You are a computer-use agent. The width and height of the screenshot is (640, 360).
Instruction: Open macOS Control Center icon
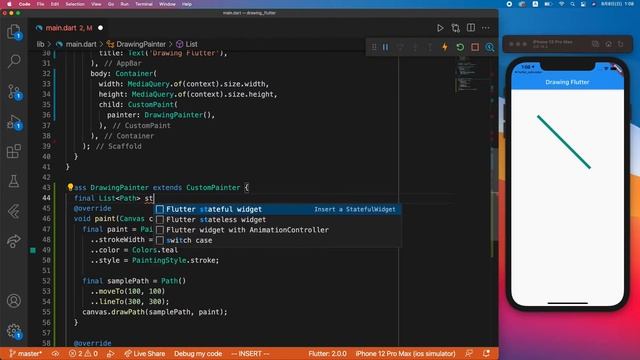[583, 4]
